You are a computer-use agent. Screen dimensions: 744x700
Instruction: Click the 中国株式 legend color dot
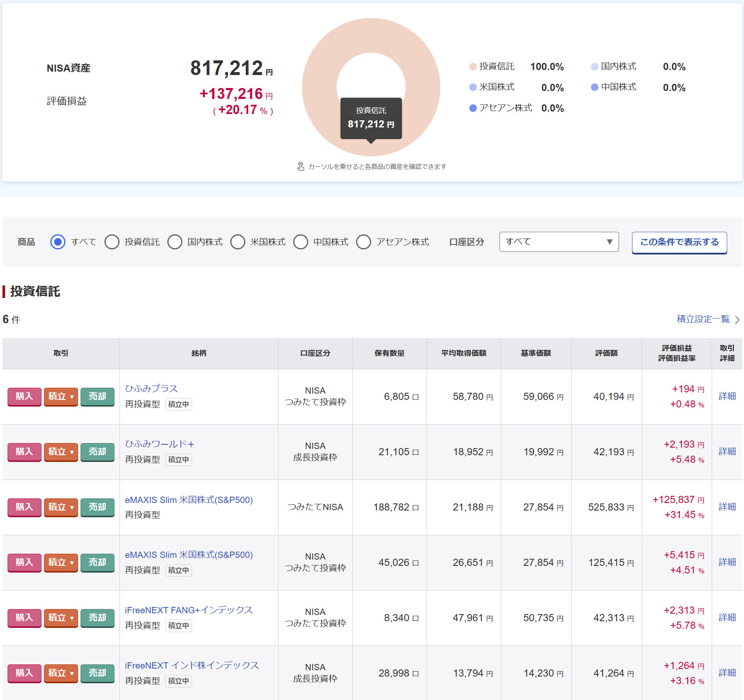(x=594, y=87)
